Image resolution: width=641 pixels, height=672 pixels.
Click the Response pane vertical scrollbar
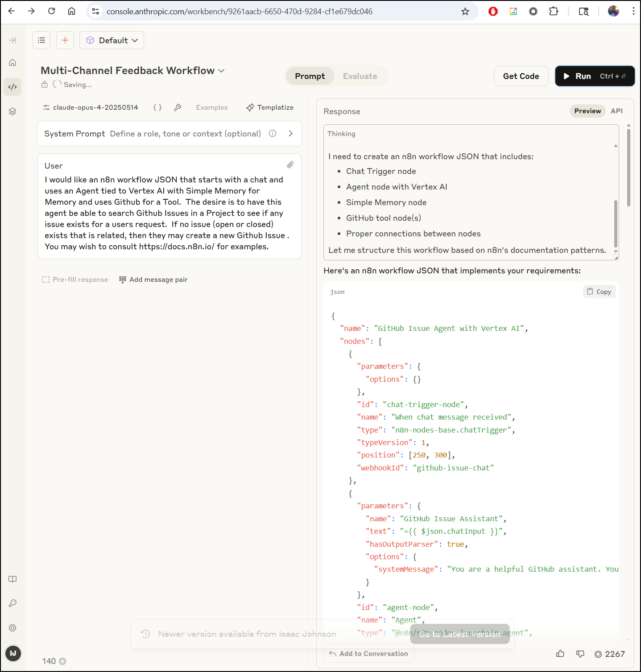tap(629, 167)
